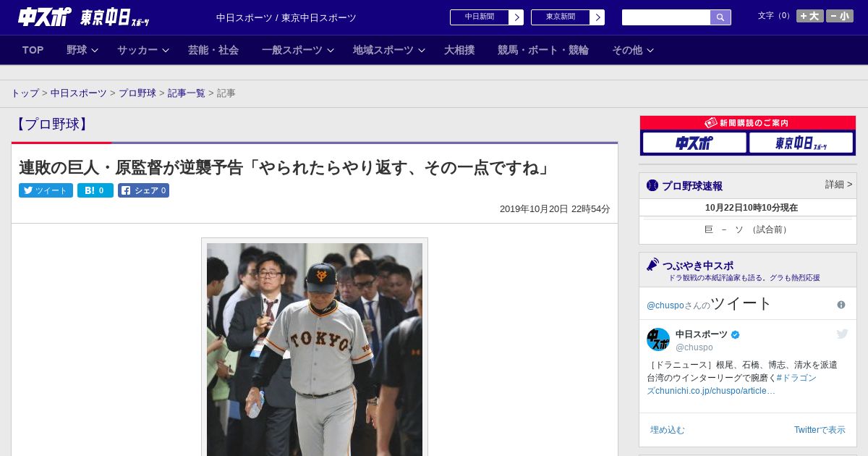This screenshot has height=456, width=868.
Task: Decrease text size with the －小 button
Action: point(840,16)
